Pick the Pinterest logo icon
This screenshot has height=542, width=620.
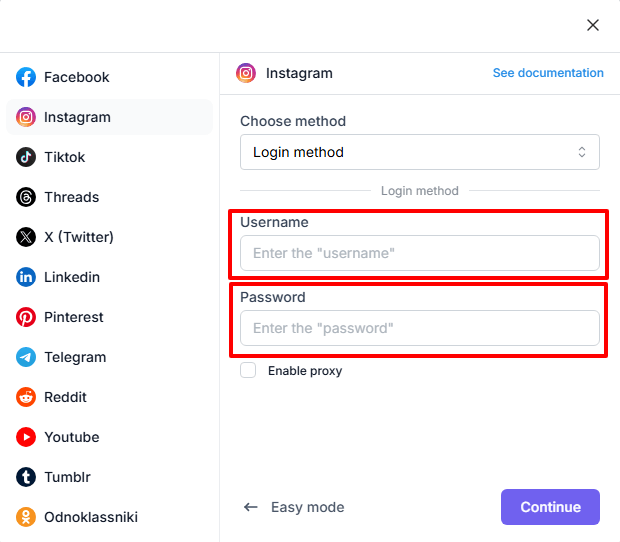click(26, 317)
